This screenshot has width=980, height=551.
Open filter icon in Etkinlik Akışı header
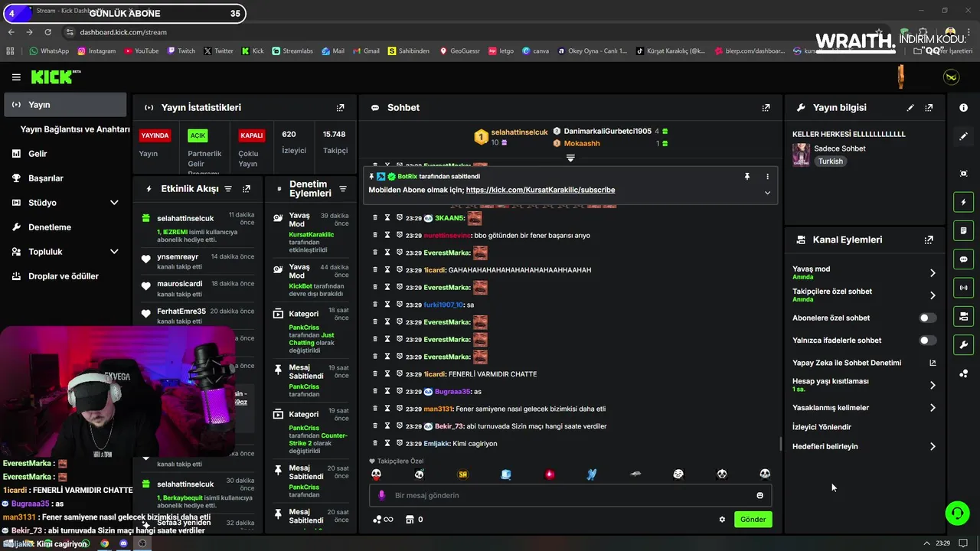[228, 189]
